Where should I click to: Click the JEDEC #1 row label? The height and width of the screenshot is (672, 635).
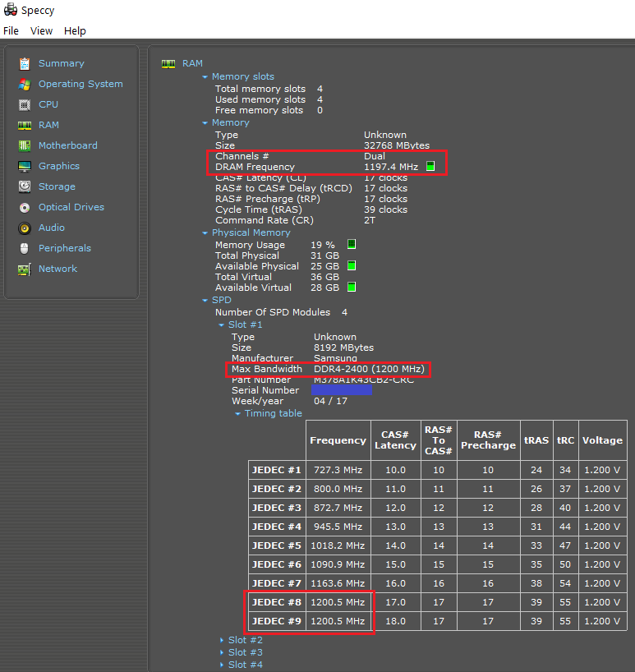[277, 470]
